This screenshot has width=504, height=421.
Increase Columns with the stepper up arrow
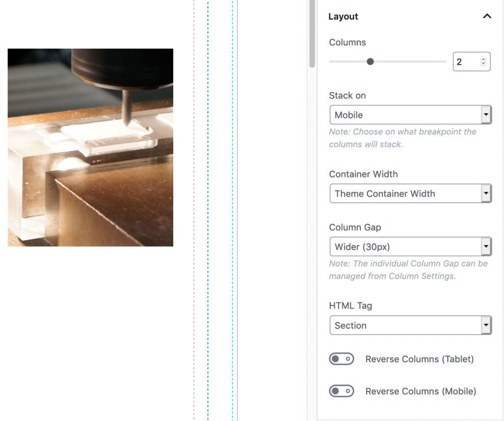pyautogui.click(x=483, y=59)
